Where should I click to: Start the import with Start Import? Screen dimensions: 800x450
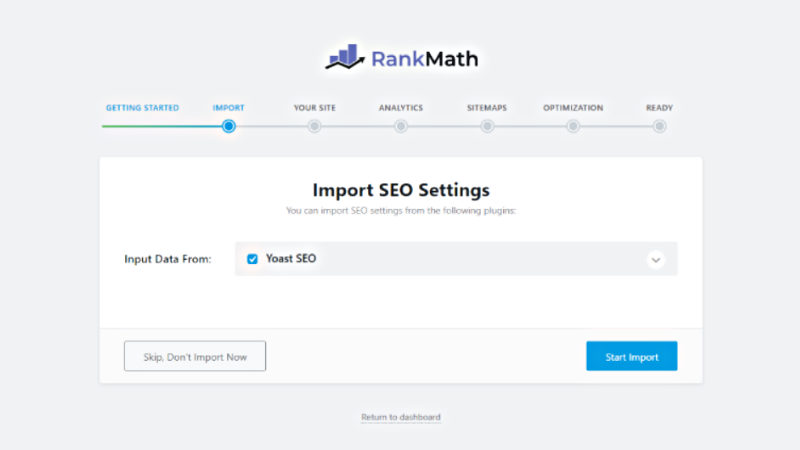tap(632, 356)
